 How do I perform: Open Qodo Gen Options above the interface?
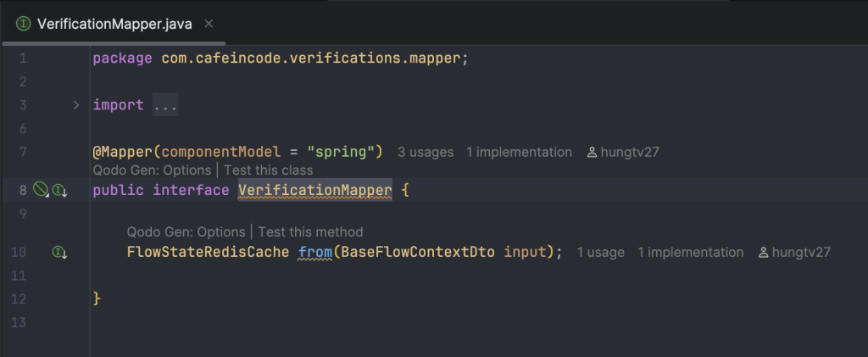click(152, 170)
